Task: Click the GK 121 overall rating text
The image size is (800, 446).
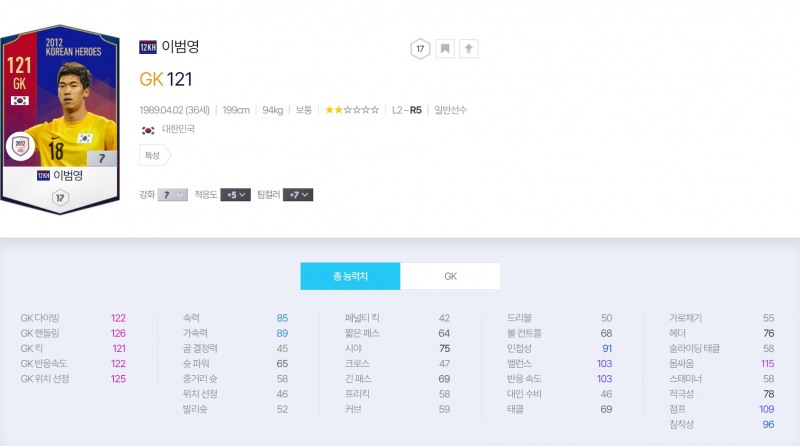Action: point(166,79)
